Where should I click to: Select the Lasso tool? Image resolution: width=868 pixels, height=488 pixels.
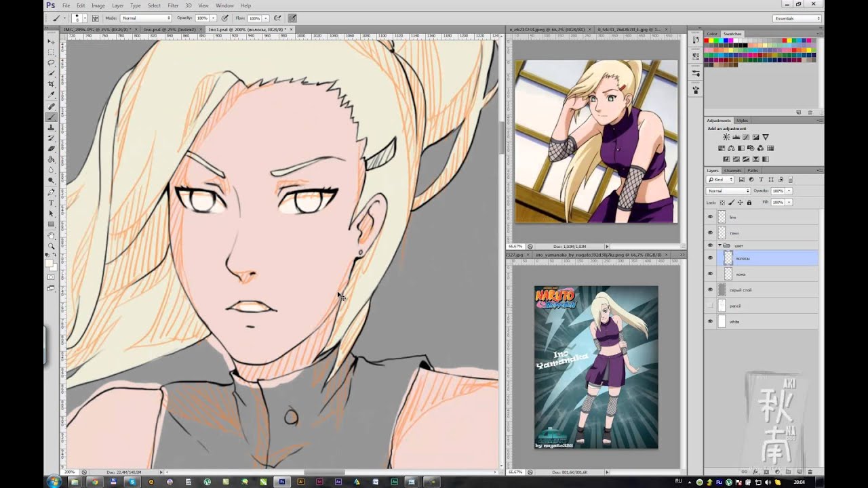point(52,62)
